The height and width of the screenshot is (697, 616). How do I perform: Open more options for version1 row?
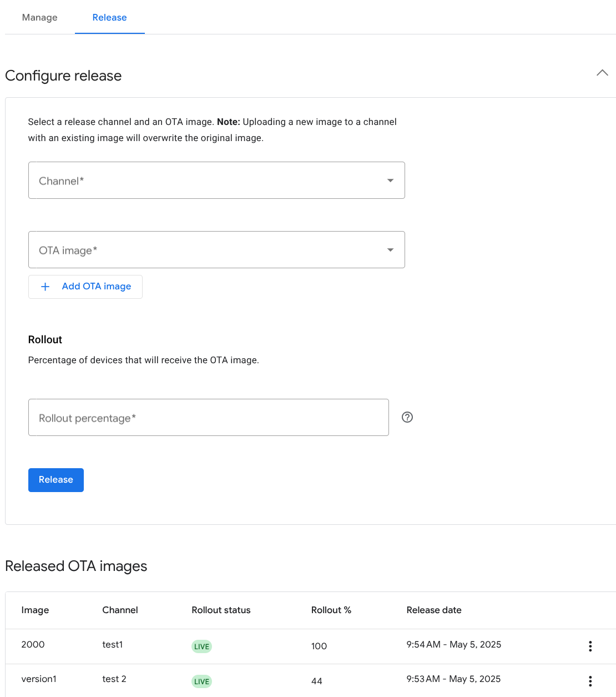(x=590, y=681)
